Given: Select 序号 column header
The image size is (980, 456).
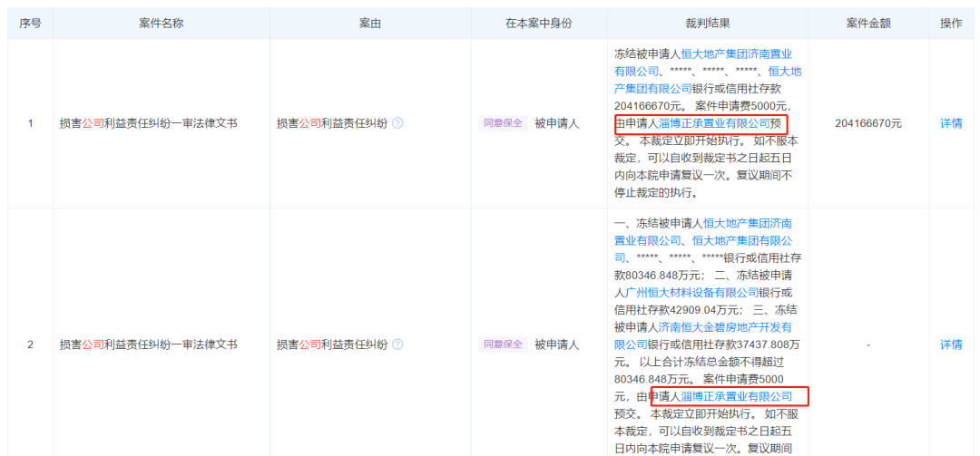Looking at the screenshot, I should click(x=30, y=23).
